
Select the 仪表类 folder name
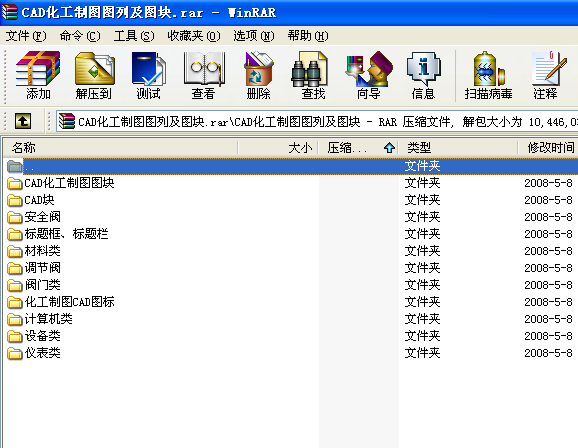tap(42, 353)
